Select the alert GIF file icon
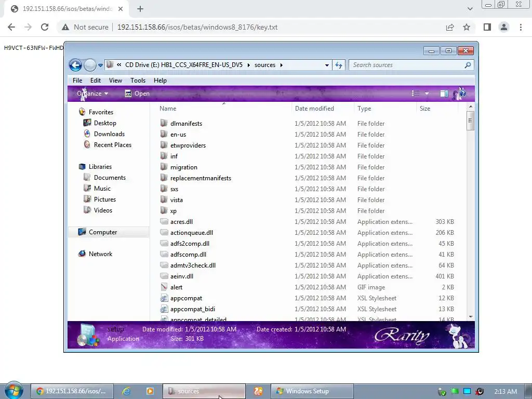This screenshot has width=532, height=399. (x=164, y=287)
